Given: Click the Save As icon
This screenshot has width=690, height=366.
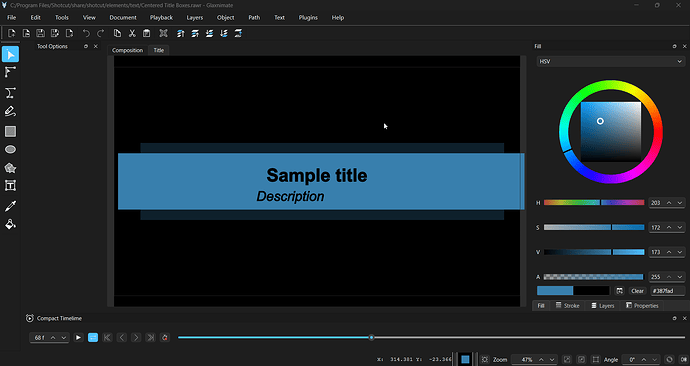Looking at the screenshot, I should point(55,33).
